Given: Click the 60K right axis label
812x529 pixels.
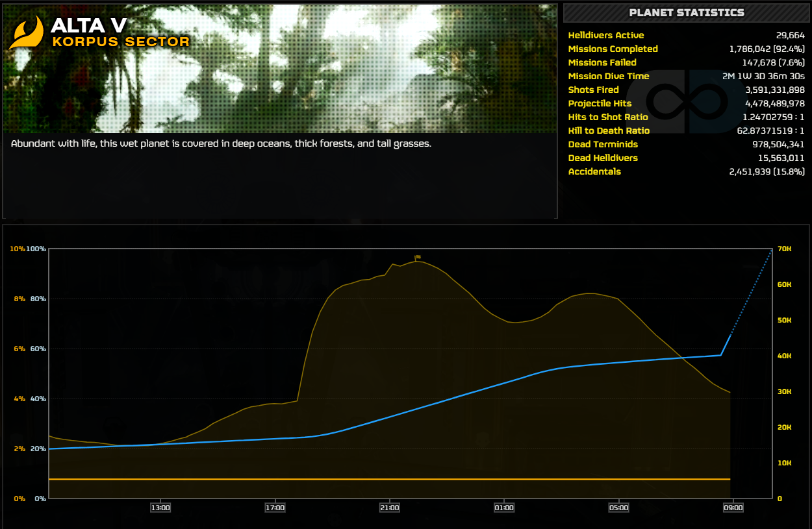Looking at the screenshot, I should tap(783, 284).
